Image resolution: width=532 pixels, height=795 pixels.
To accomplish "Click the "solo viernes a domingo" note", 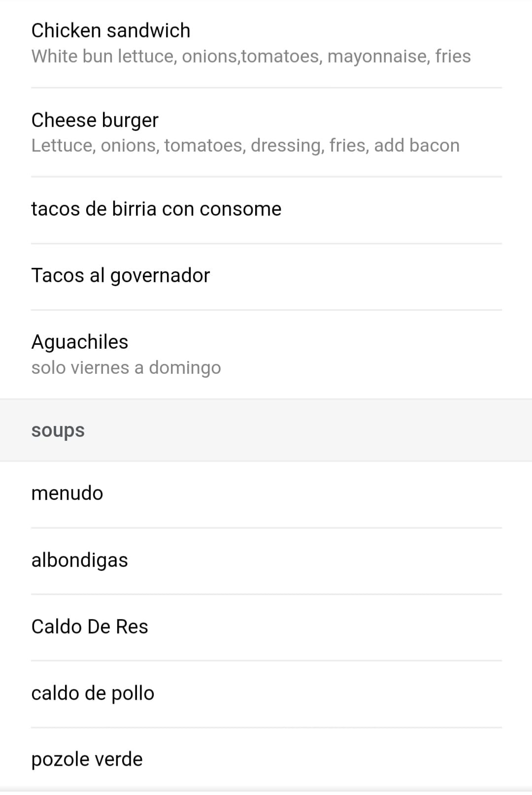I will pos(126,368).
